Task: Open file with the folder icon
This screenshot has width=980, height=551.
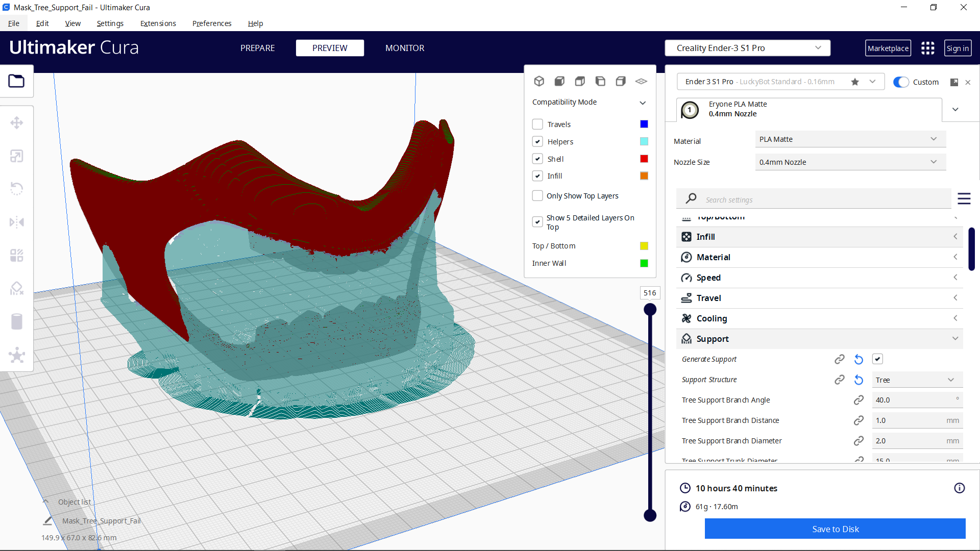Action: point(16,81)
